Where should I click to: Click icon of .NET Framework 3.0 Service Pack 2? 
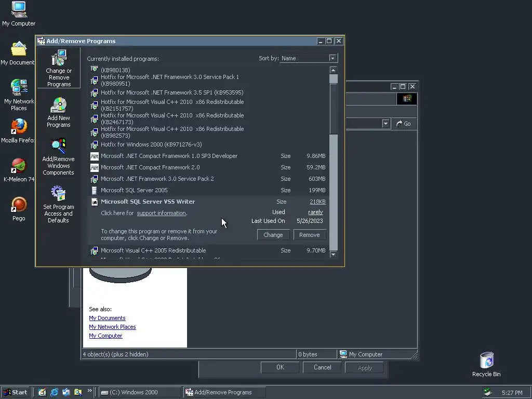tap(95, 179)
